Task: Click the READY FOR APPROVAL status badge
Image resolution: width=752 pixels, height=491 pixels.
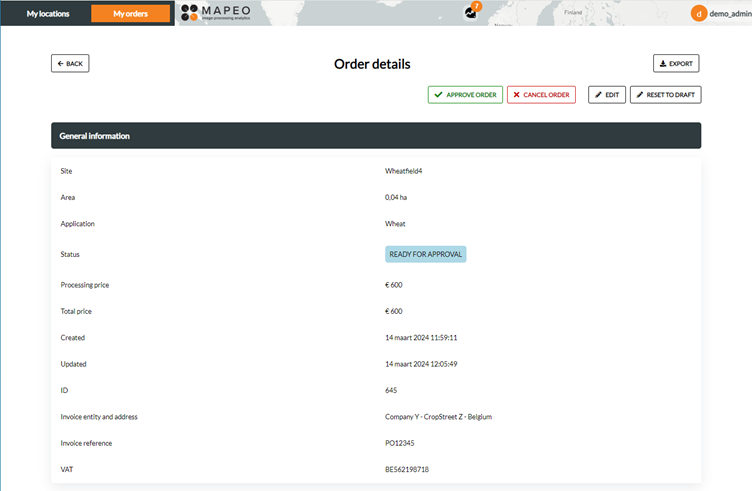Action: (x=425, y=254)
